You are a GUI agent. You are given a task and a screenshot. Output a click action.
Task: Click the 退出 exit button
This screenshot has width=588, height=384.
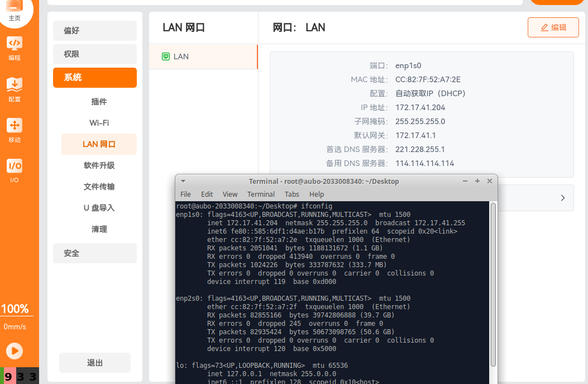95,363
